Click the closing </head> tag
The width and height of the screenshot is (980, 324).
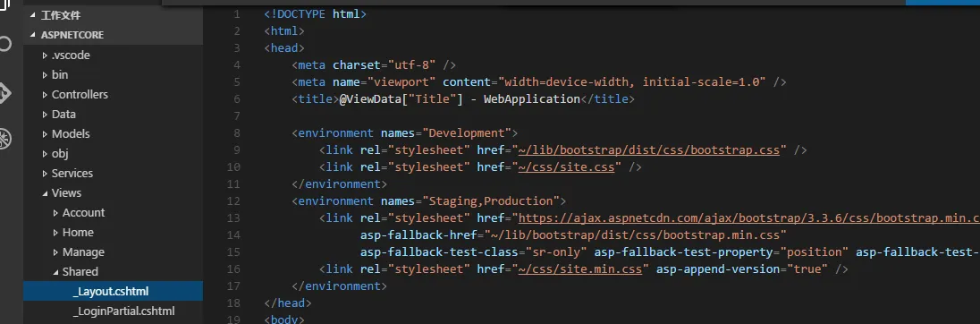288,303
